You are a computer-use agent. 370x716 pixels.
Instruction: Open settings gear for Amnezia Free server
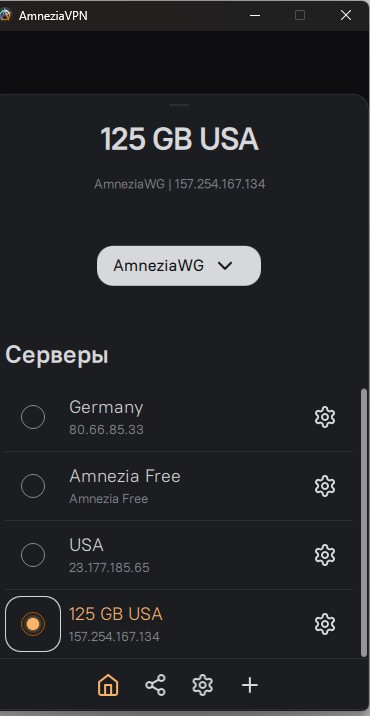coord(325,486)
